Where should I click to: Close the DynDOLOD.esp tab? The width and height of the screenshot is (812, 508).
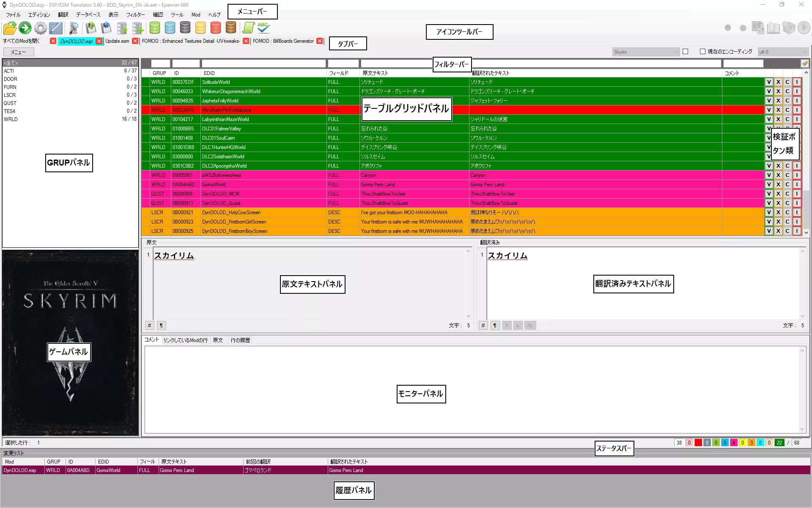click(x=99, y=41)
